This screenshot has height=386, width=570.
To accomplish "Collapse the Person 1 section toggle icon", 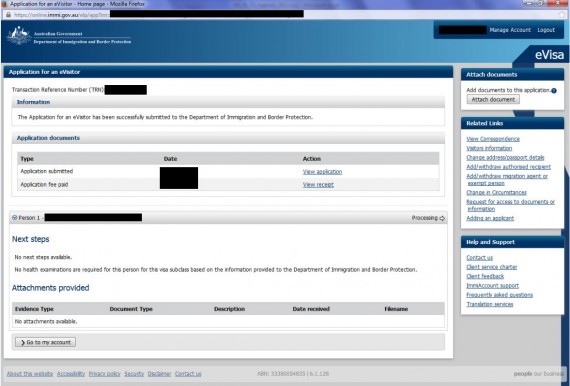I will pyautogui.click(x=15, y=218).
